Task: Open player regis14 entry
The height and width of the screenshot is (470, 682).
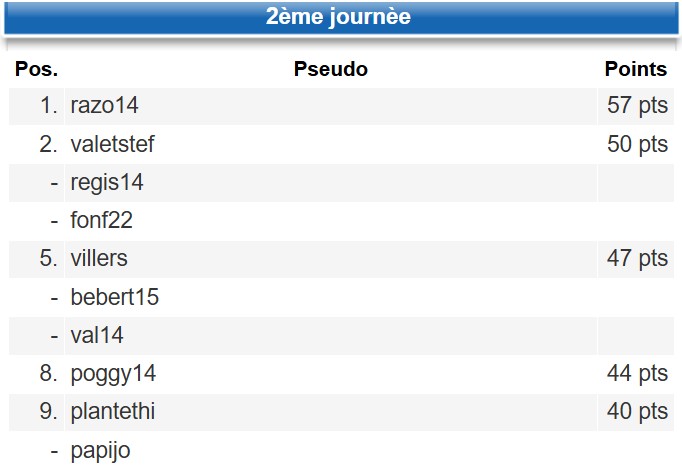Action: point(107,183)
